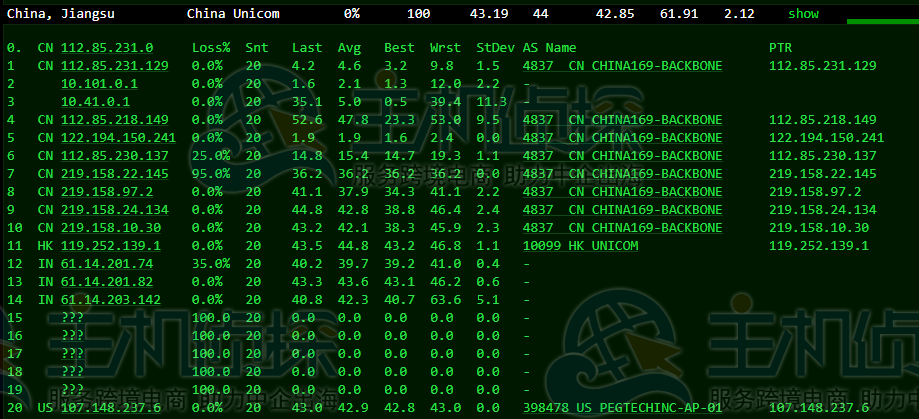Click hop 9 host address 219.158.24.134
The height and width of the screenshot is (419, 919).
pos(114,210)
